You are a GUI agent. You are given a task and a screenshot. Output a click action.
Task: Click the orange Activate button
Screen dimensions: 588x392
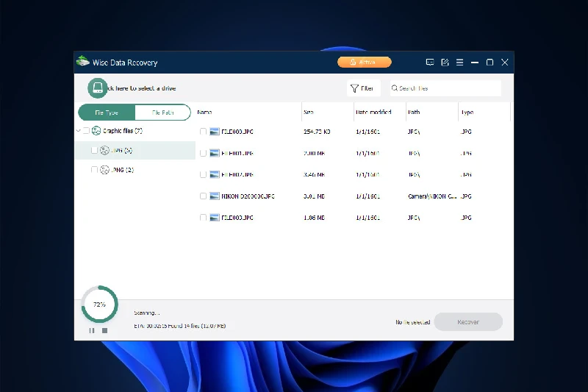[364, 63]
